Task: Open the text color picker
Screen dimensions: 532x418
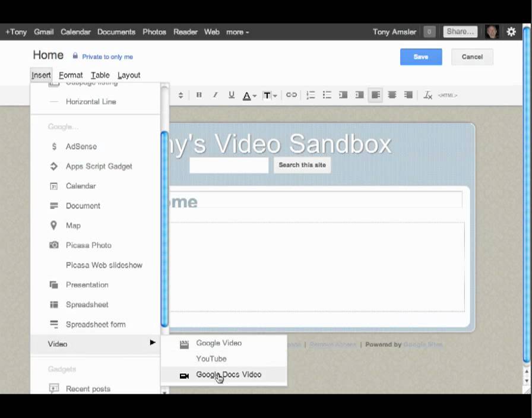Action: (x=249, y=96)
